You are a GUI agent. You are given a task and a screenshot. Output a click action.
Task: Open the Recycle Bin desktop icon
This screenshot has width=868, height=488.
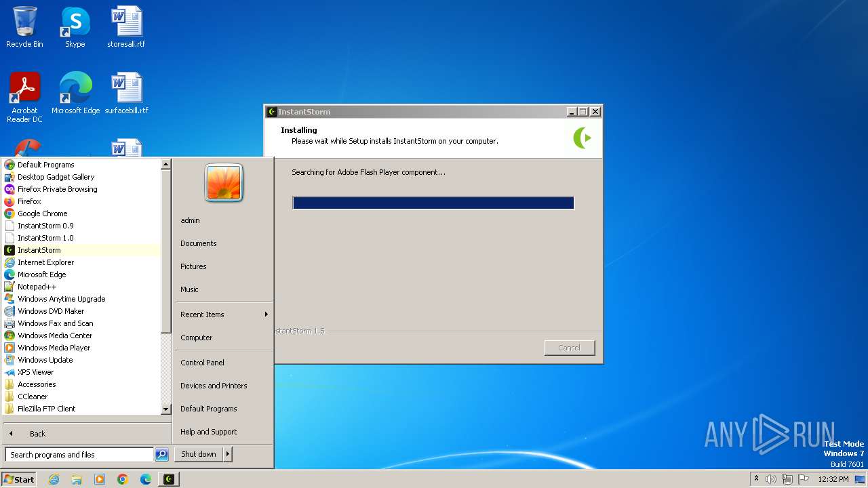pos(24,27)
